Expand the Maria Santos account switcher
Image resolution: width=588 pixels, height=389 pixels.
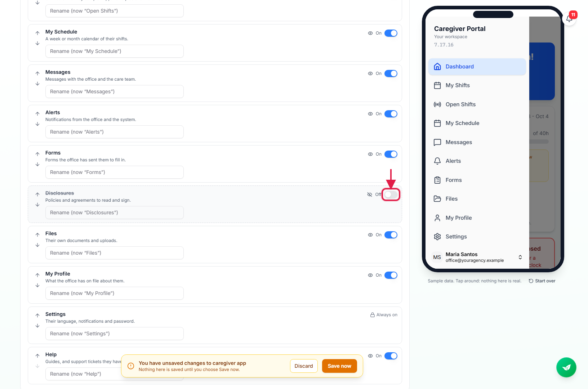pyautogui.click(x=477, y=257)
